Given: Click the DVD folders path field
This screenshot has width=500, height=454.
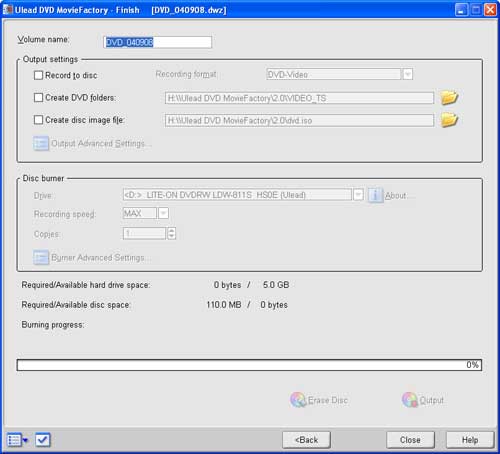Looking at the screenshot, I should (x=299, y=98).
